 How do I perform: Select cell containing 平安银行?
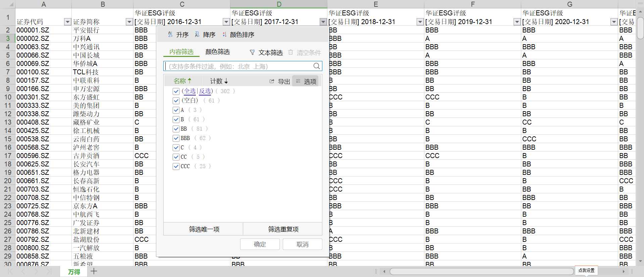tap(102, 30)
